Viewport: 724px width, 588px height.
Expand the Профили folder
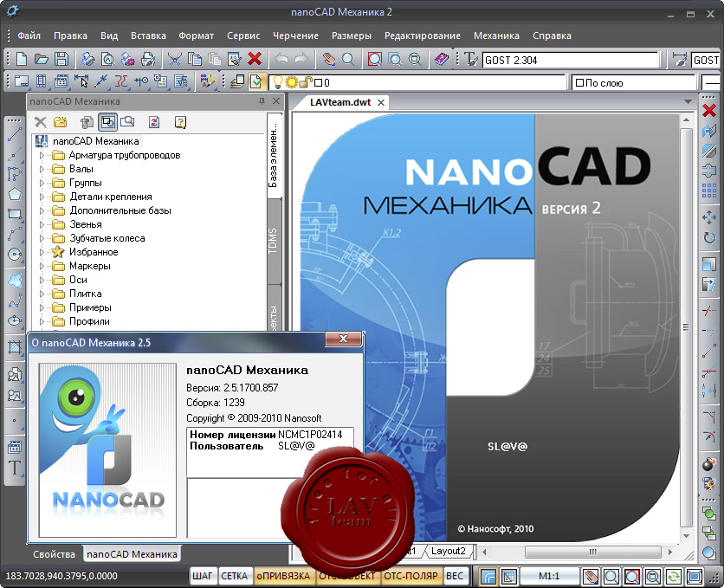click(42, 321)
